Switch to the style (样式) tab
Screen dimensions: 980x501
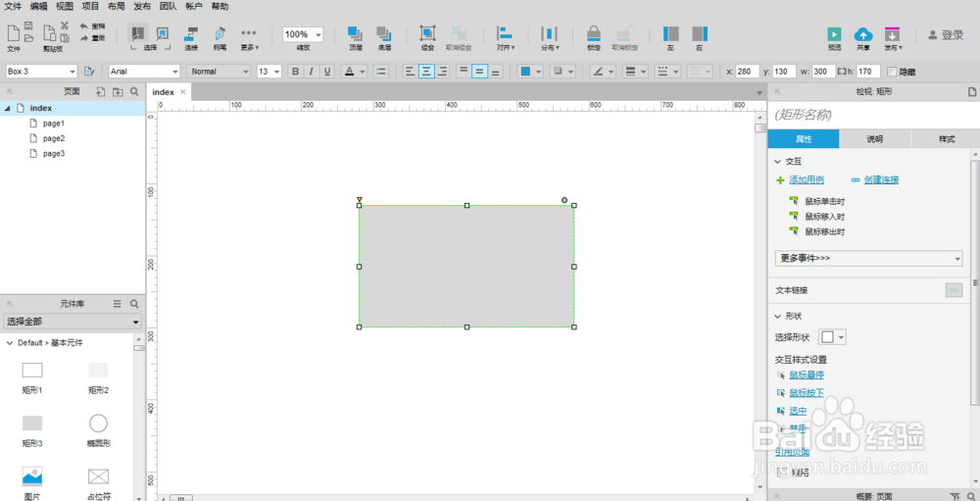[947, 139]
